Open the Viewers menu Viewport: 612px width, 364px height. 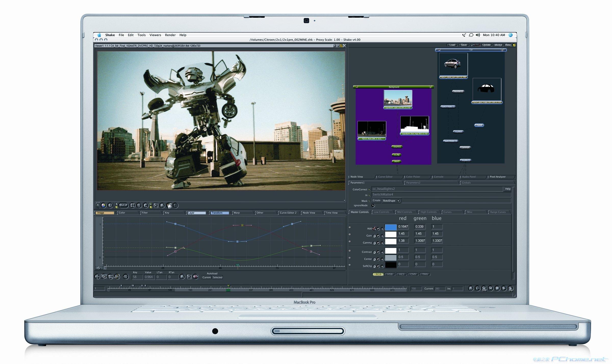(x=155, y=35)
